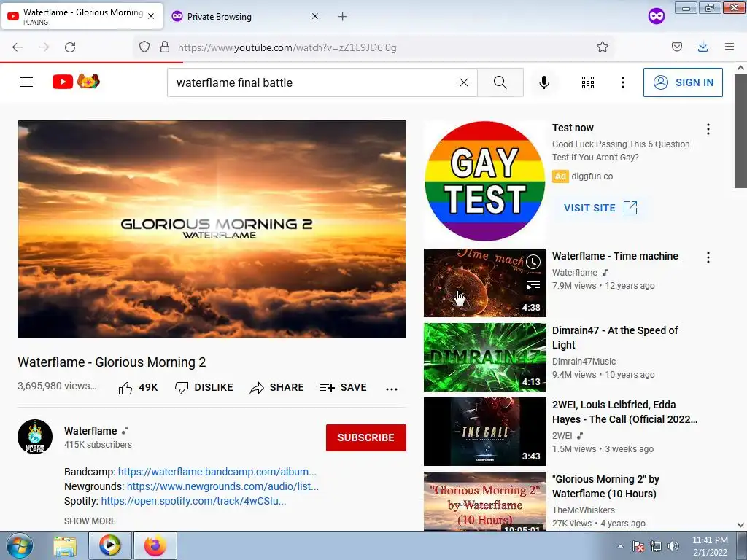Screen dimensions: 747x560
Task: Close the Waterflame Glorious Morning tab
Action: coord(151,16)
